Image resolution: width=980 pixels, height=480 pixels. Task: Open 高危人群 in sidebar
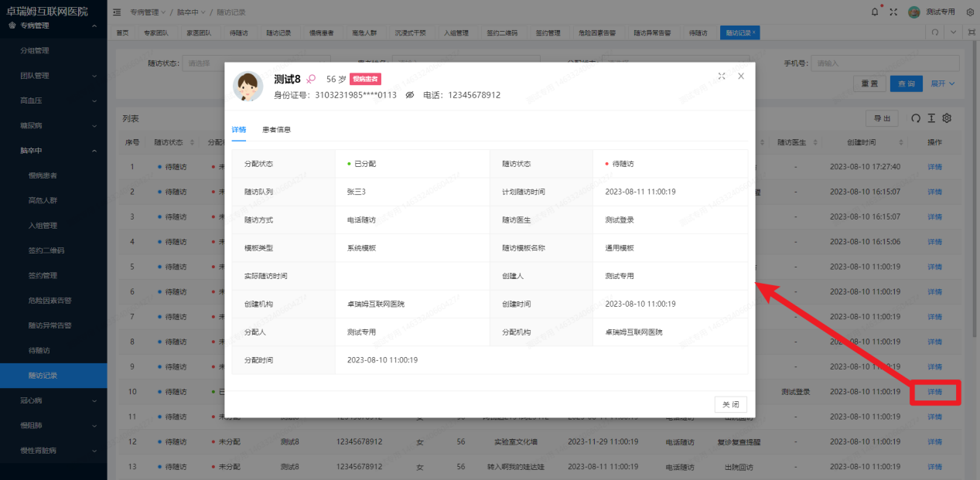pos(43,200)
